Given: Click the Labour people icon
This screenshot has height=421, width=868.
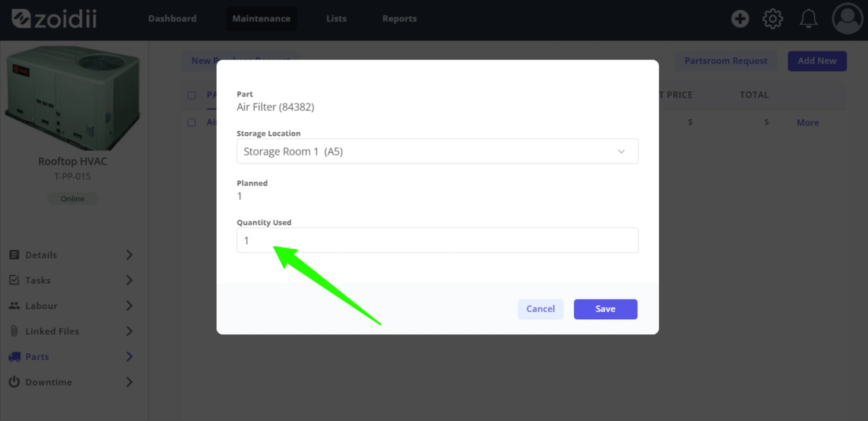Looking at the screenshot, I should [x=14, y=306].
